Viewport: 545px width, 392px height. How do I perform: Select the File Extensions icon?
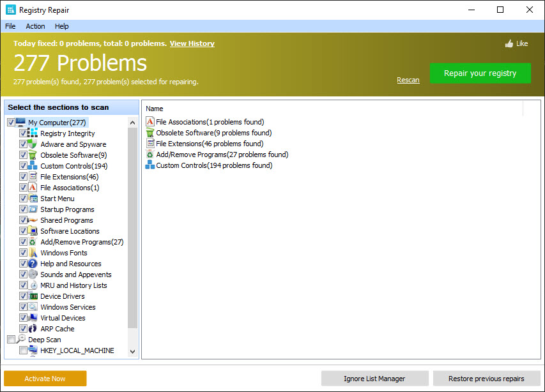click(x=32, y=177)
